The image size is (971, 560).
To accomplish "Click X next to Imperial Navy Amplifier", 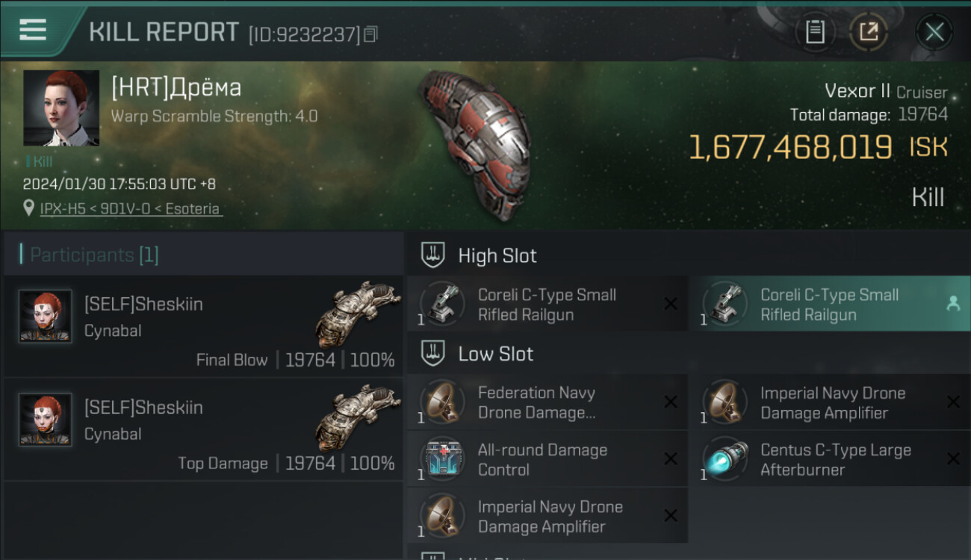I will [x=953, y=402].
